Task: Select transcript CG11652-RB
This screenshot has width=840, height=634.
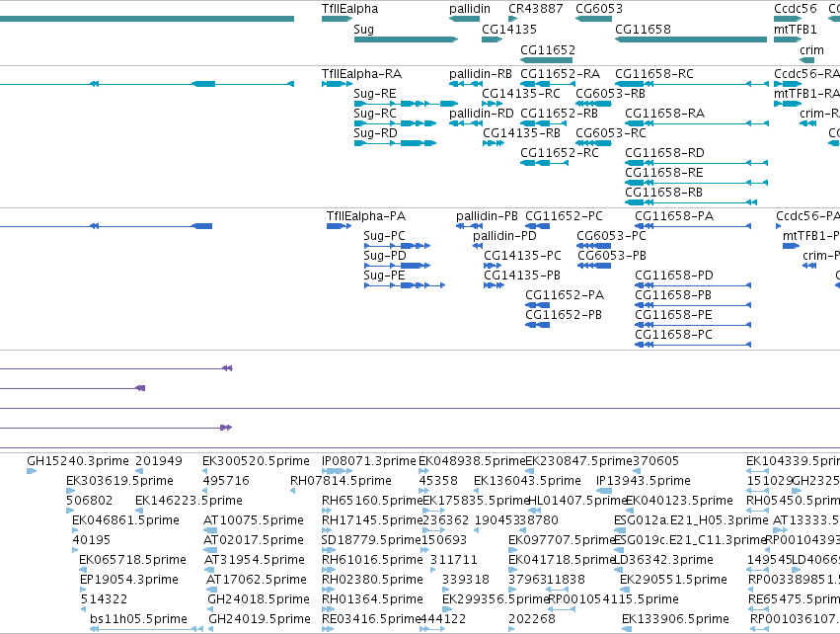Action: pyautogui.click(x=559, y=114)
